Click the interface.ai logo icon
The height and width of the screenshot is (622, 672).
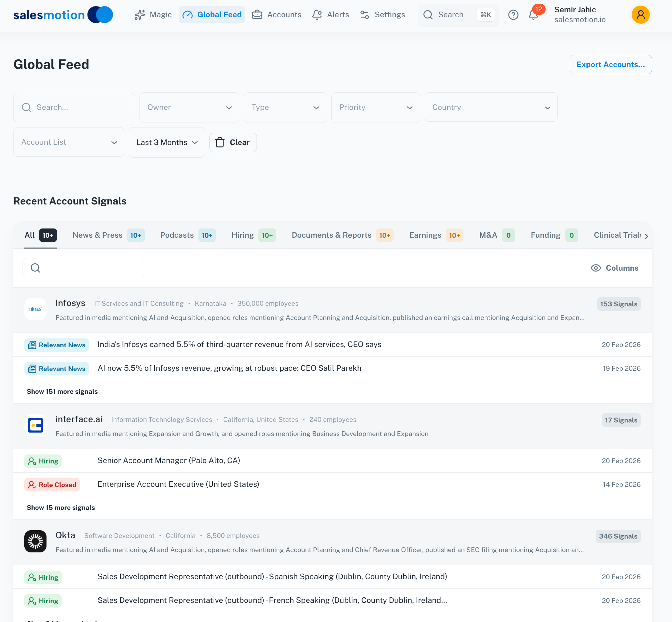point(35,425)
